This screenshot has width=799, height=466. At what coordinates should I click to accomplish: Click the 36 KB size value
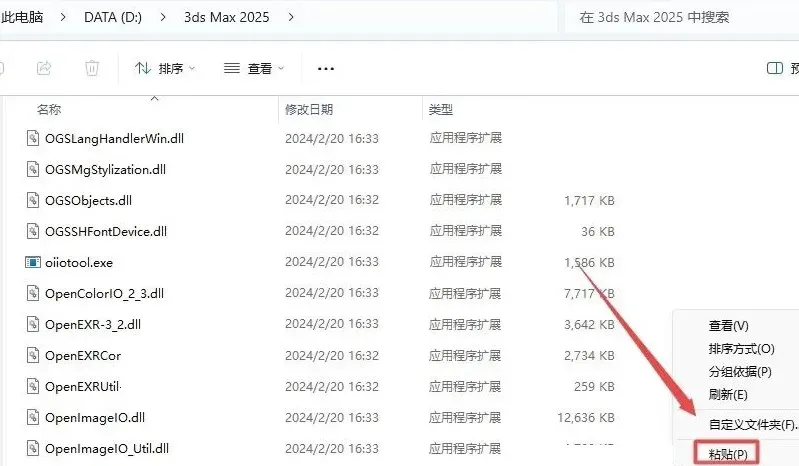point(598,232)
